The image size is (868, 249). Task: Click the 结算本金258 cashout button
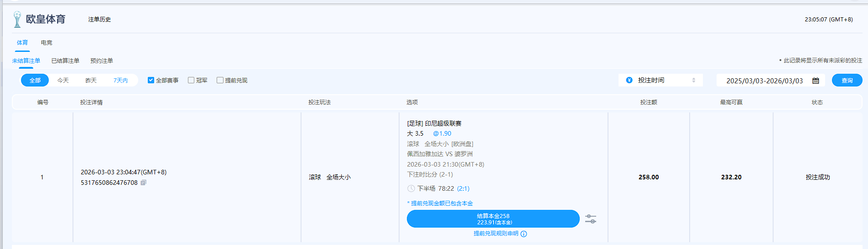(x=493, y=219)
